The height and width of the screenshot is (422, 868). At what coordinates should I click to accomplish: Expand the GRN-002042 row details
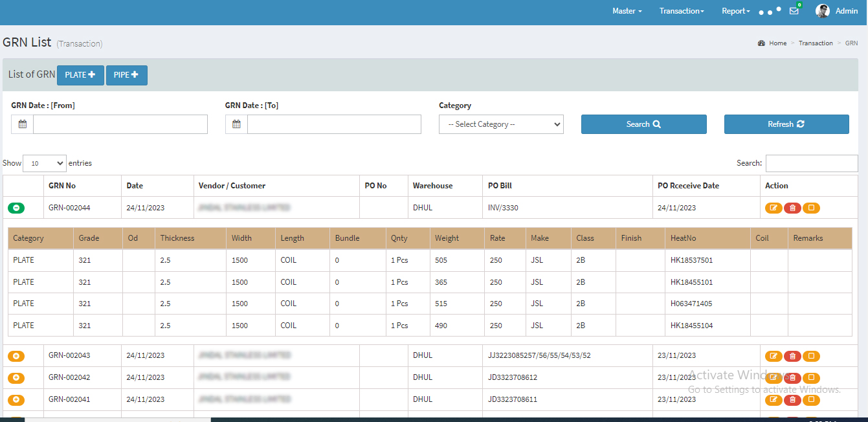coord(16,378)
